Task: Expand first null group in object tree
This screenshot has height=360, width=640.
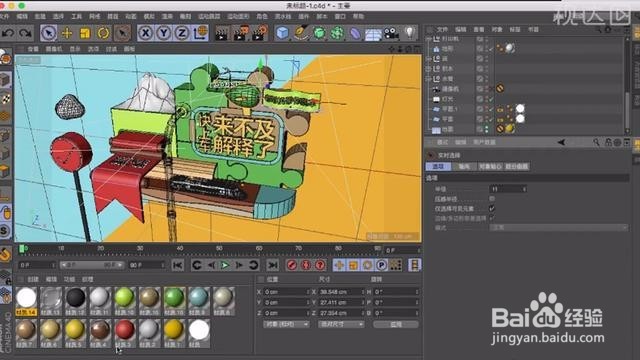Action: click(x=429, y=39)
